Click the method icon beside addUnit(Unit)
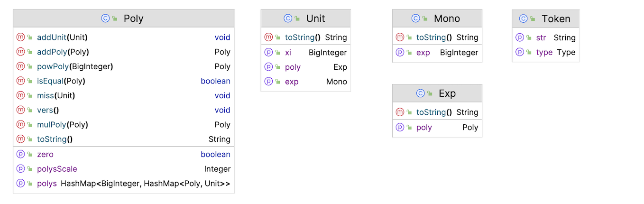644x204 pixels. pyautogui.click(x=20, y=37)
